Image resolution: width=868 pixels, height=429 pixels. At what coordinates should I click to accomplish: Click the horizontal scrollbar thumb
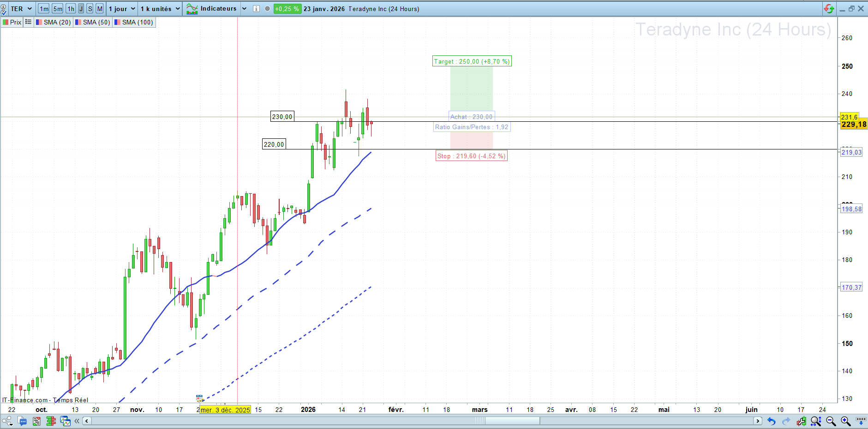512,421
